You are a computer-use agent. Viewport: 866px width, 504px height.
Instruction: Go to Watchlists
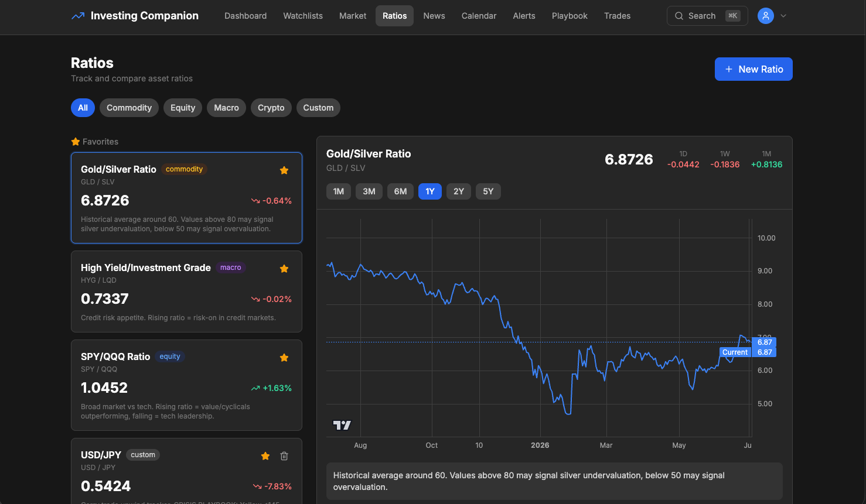point(303,16)
